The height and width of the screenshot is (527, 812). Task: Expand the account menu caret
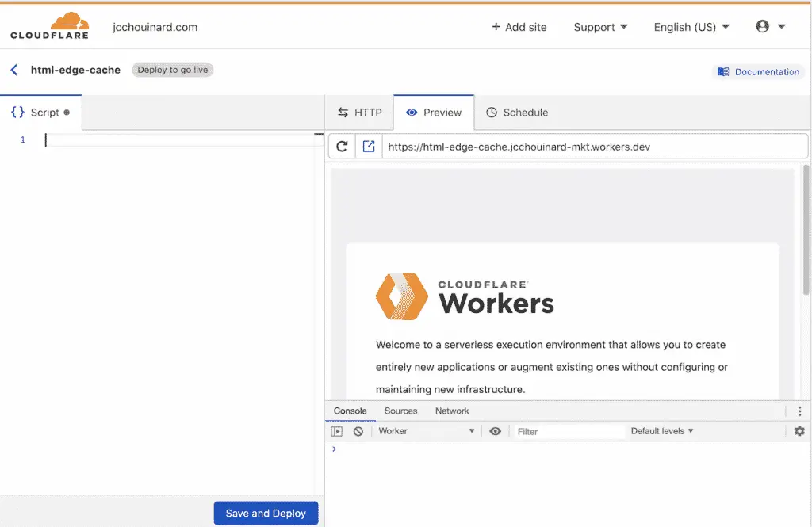[781, 26]
